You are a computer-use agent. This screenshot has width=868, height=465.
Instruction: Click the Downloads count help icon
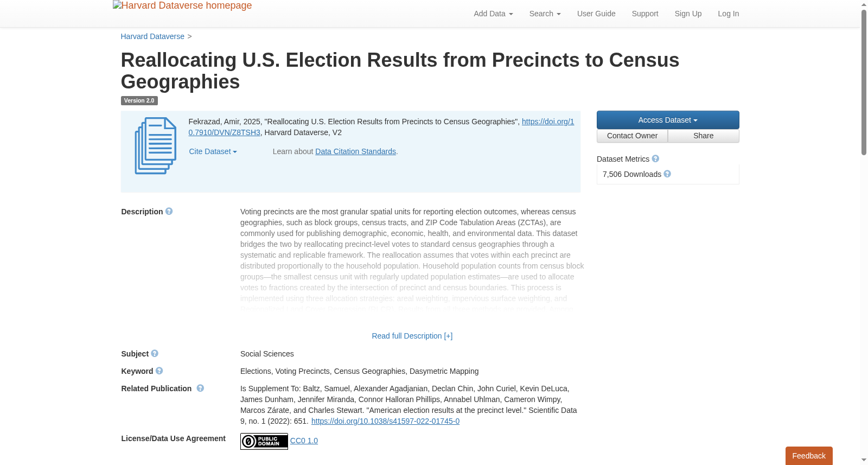(x=667, y=174)
